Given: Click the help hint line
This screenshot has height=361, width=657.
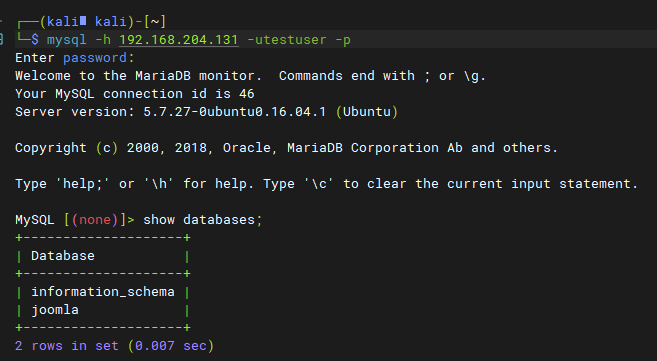Looking at the screenshot, I should (326, 183).
